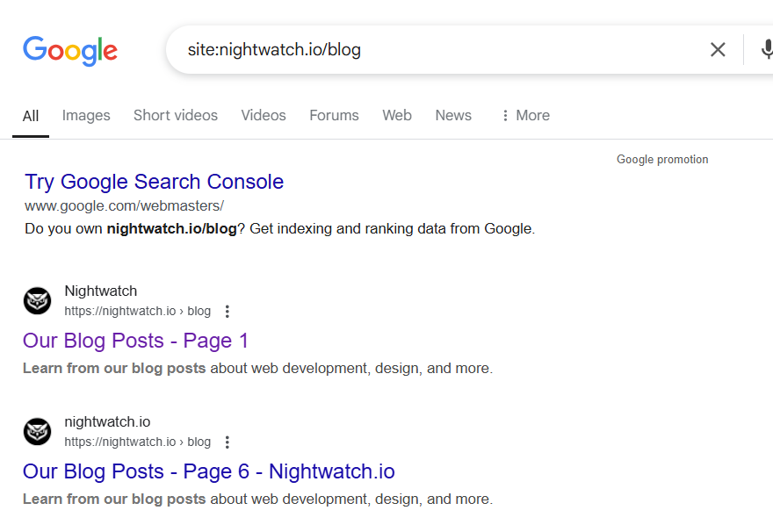This screenshot has width=773, height=532.
Task: Switch to the News tab
Action: click(452, 115)
